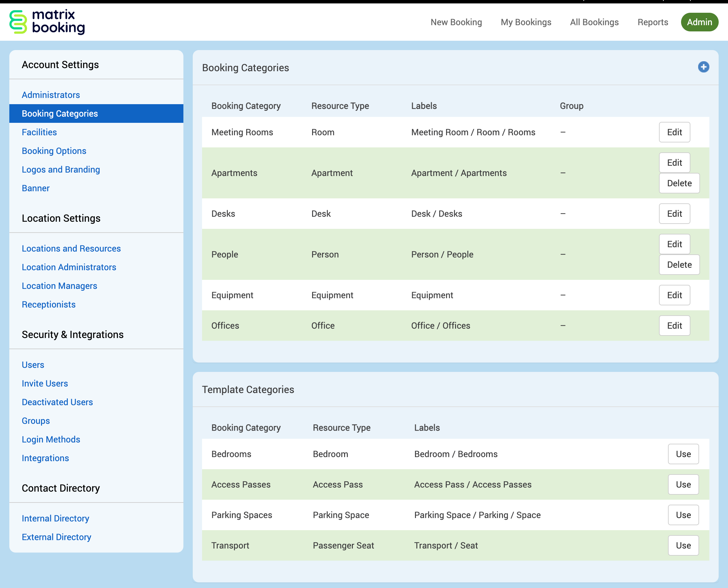Go to Locations and Resources
The height and width of the screenshot is (588, 728).
click(x=71, y=249)
